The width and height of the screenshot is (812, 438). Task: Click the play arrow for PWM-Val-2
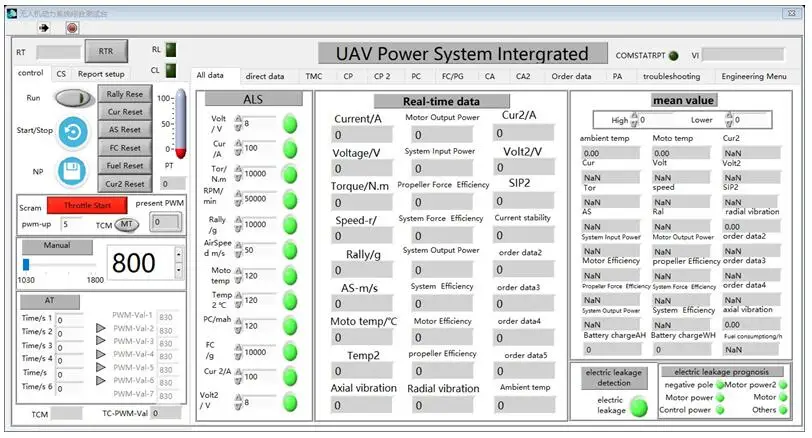click(101, 328)
